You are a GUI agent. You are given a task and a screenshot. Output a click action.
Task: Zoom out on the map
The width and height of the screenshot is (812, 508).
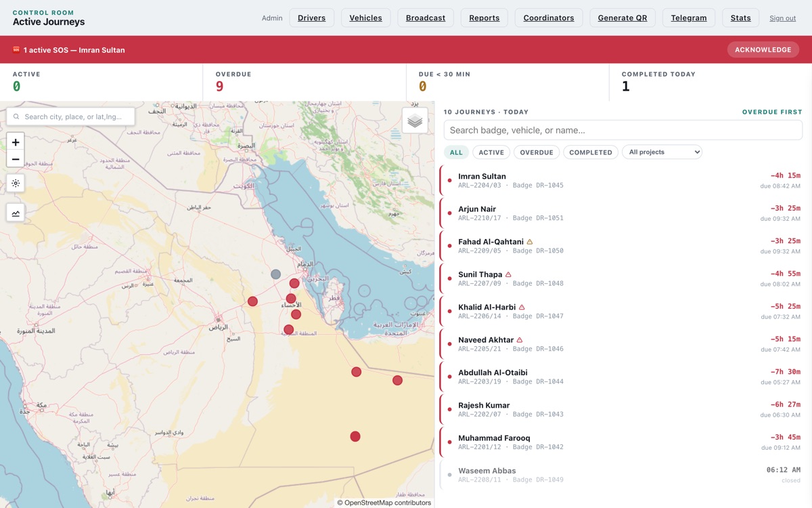[16, 159]
